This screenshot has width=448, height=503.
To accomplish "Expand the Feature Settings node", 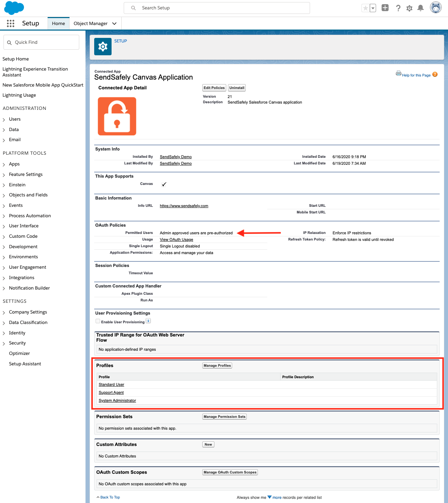I will pyautogui.click(x=4, y=175).
